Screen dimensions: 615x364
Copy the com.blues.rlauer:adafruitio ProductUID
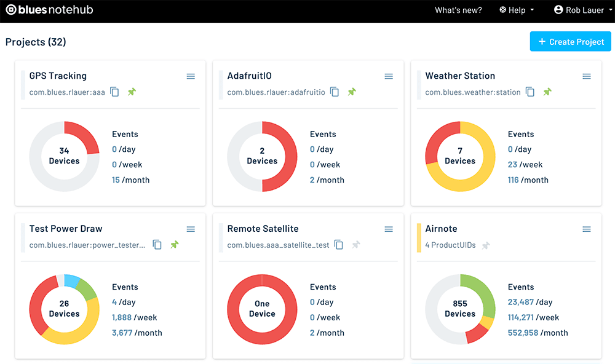(x=335, y=92)
